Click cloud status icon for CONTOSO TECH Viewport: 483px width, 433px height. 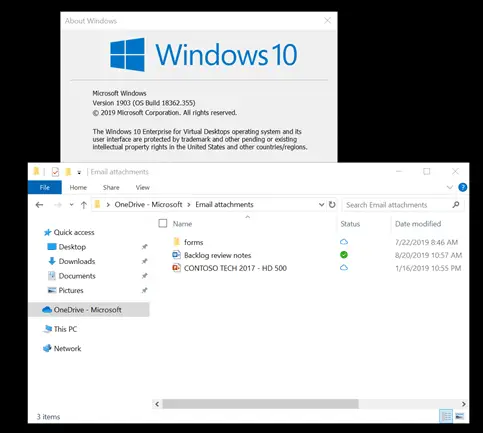click(x=344, y=268)
